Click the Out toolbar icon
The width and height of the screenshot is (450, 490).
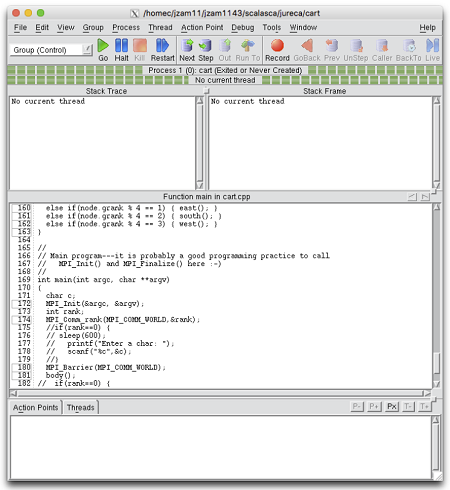click(225, 50)
